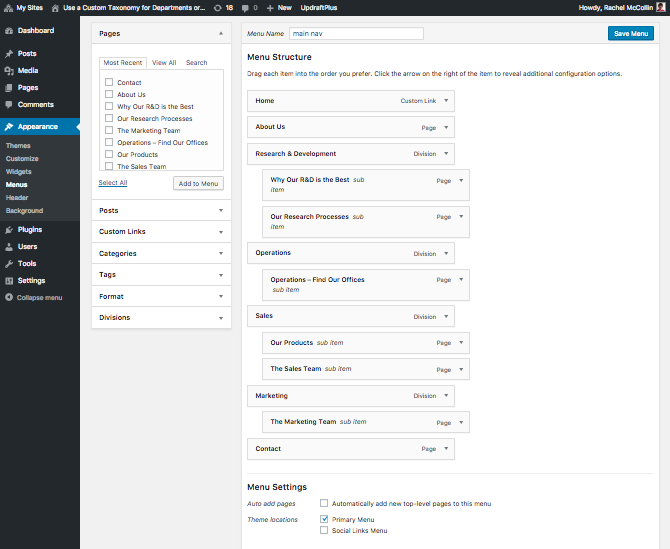Expand Research & Development item options
Viewport: 670px width, 549px height.
(x=446, y=153)
